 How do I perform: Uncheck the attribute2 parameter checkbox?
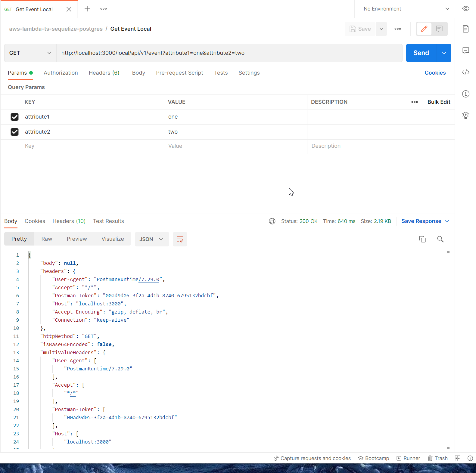tap(14, 132)
